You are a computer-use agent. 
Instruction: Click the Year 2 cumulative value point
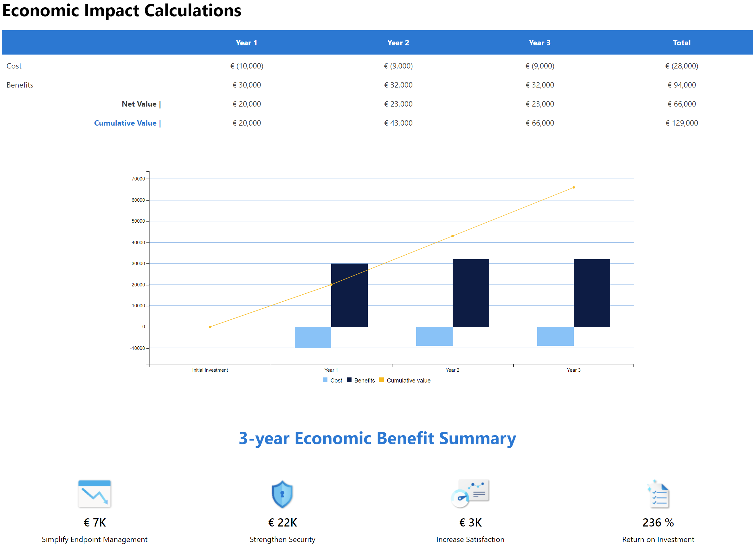(x=452, y=236)
